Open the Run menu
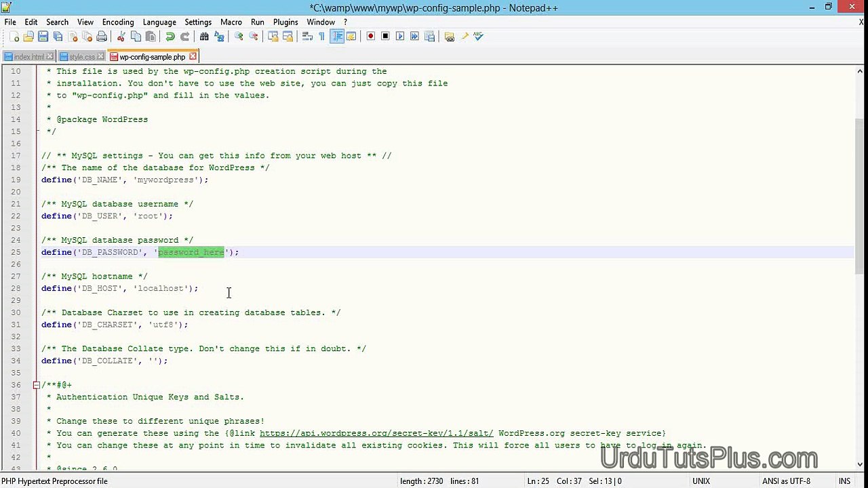This screenshot has height=488, width=868. [257, 22]
